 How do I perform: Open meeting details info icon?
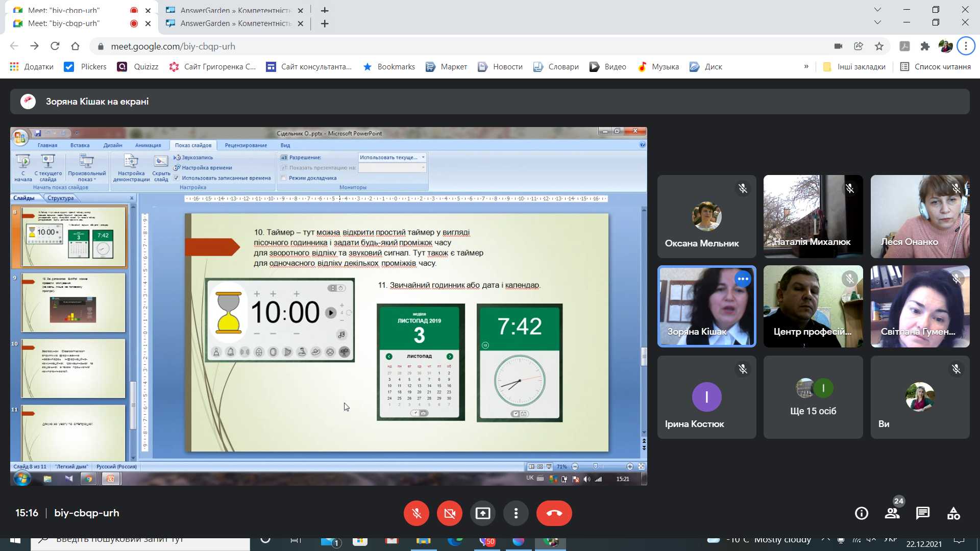[861, 513]
